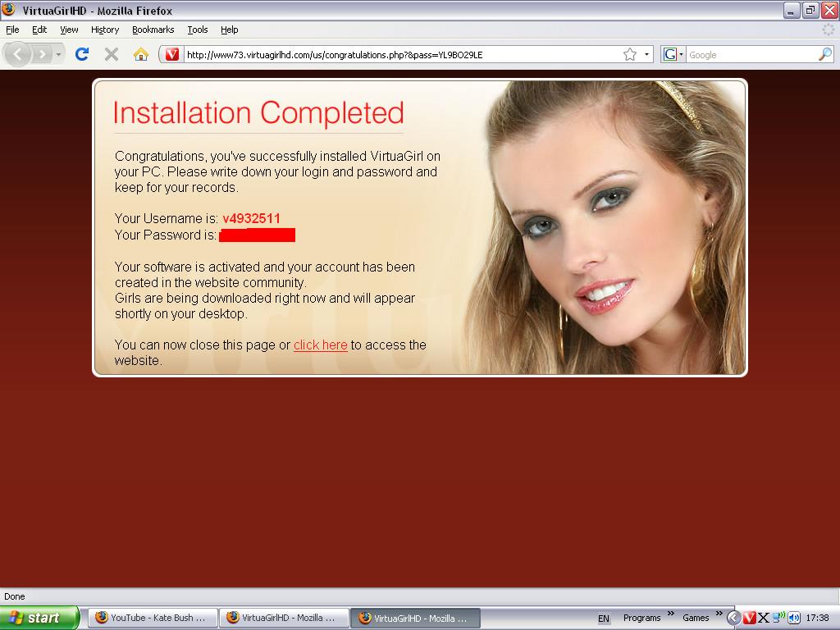The width and height of the screenshot is (840, 630).
Task: Follow the "click here" website link
Action: pos(320,345)
